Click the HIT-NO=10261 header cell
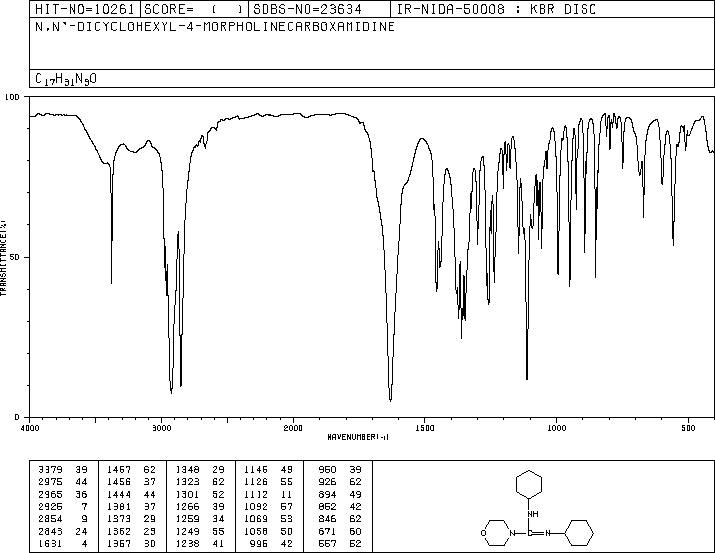 pos(85,9)
